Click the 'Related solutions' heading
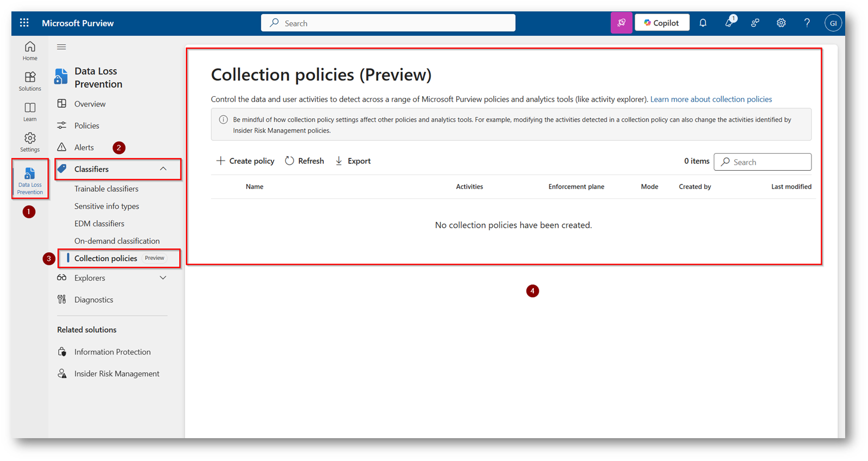This screenshot has width=868, height=461. pos(87,329)
